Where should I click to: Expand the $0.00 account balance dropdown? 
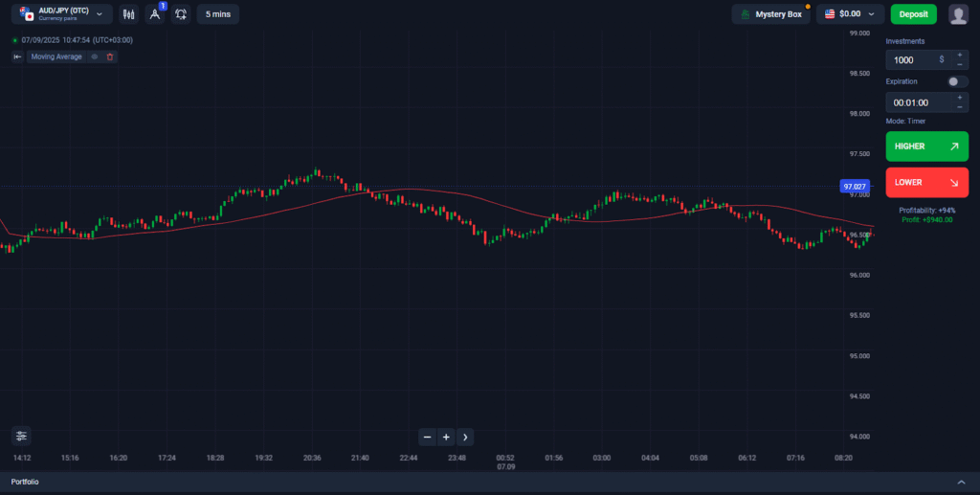tap(850, 14)
